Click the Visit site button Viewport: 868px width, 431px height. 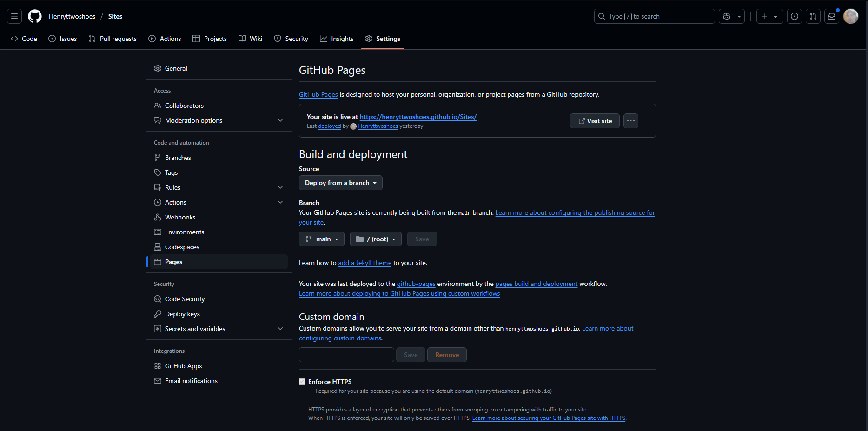(x=595, y=121)
